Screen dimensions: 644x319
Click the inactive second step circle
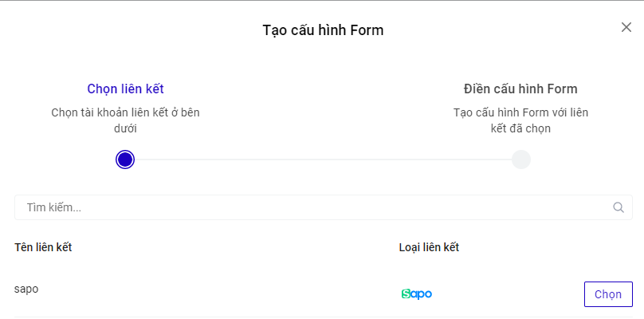click(x=521, y=159)
